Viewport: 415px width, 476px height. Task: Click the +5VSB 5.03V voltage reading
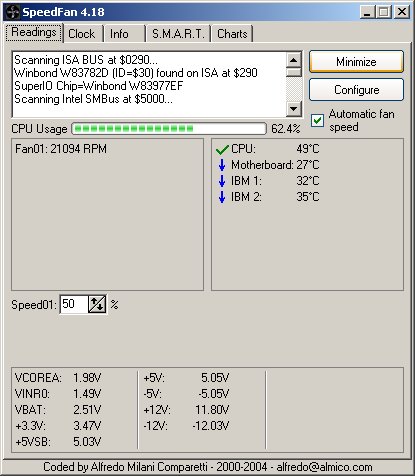pos(58,442)
